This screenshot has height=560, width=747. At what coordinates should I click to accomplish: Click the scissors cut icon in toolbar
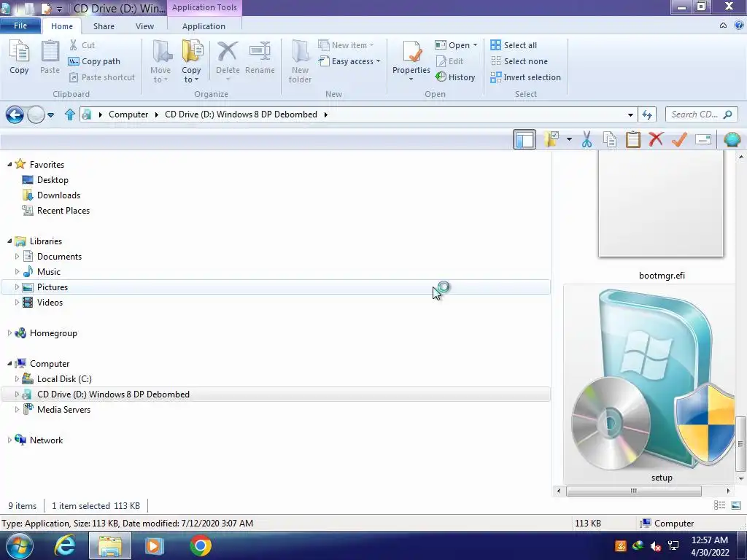587,139
